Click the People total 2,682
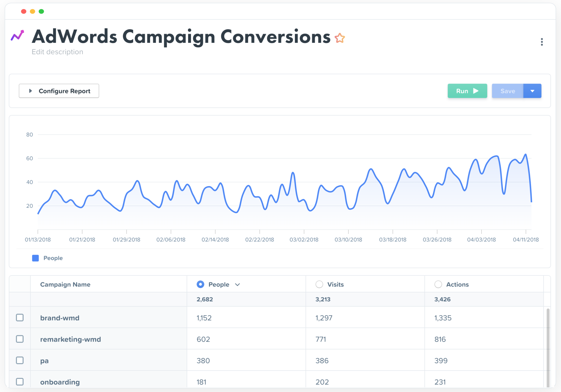Screen dimensions: 561x392 click(205, 299)
